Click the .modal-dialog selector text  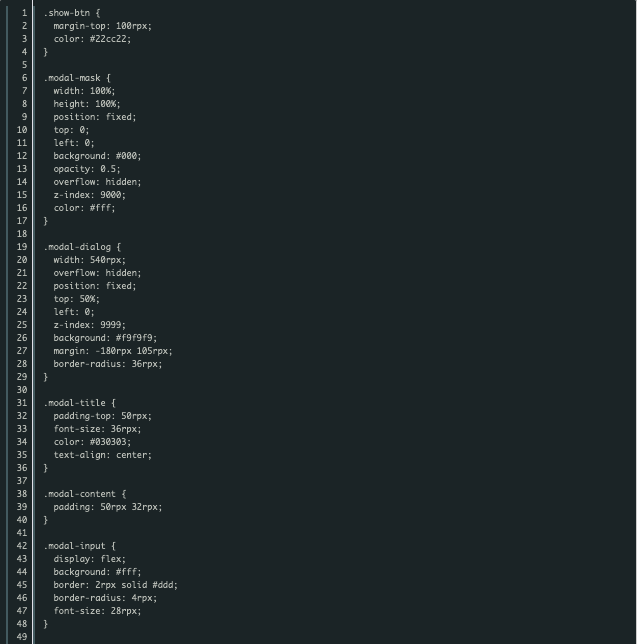[82, 246]
